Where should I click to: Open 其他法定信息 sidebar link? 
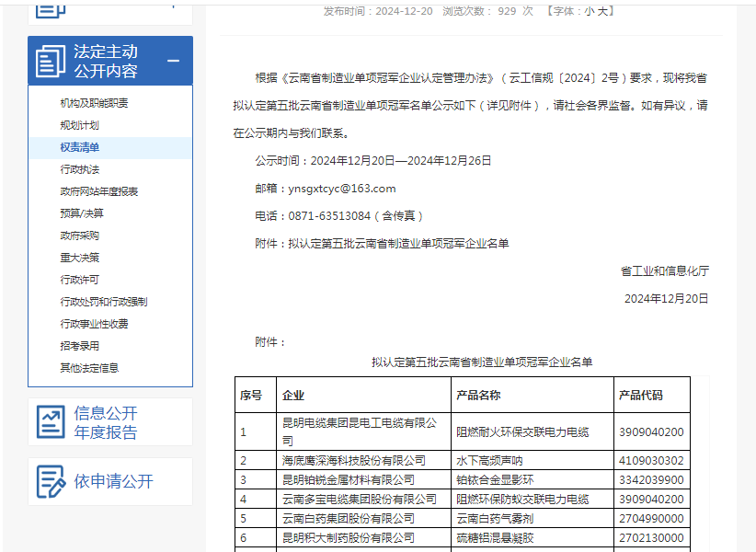point(89,368)
